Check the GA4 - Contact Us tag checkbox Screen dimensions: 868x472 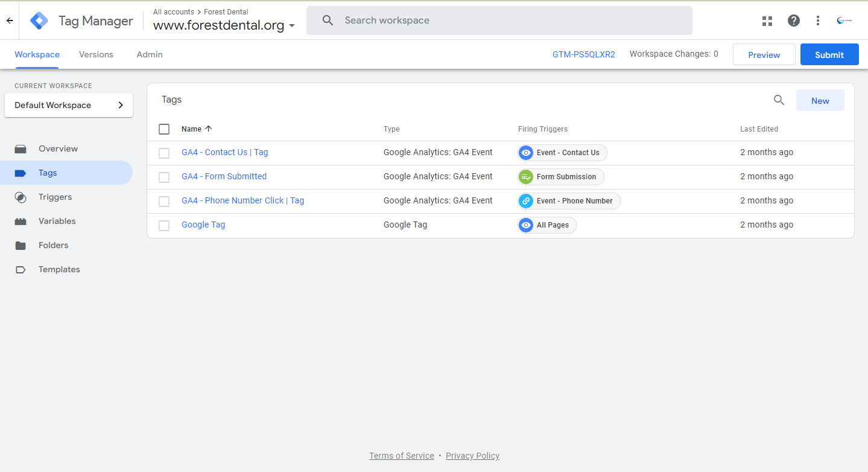click(x=164, y=153)
